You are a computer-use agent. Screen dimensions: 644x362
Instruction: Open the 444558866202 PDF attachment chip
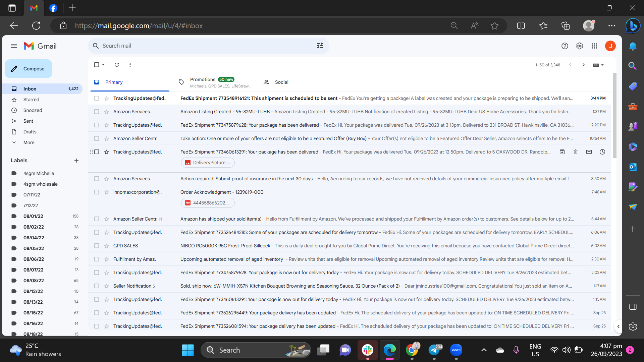(x=208, y=203)
